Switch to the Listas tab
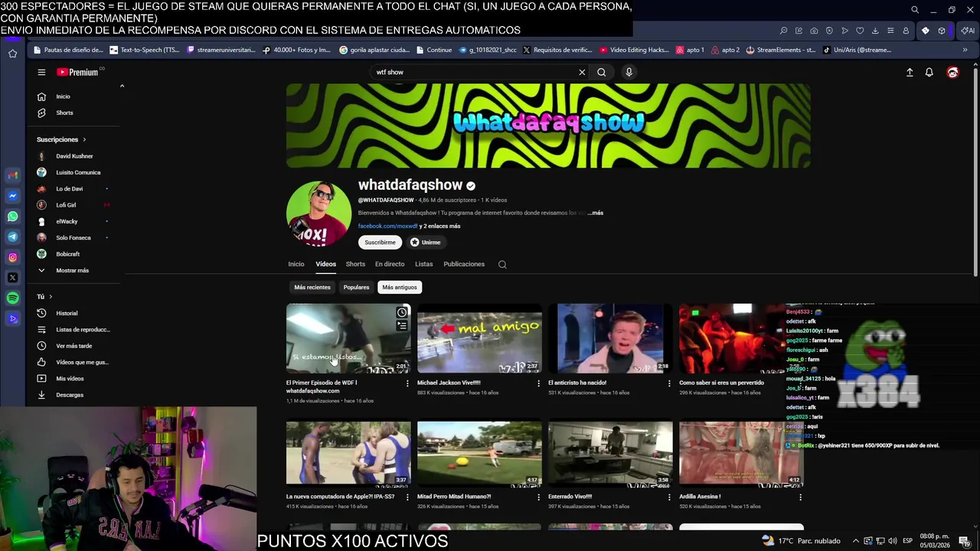This screenshot has width=980, height=551. tap(424, 264)
